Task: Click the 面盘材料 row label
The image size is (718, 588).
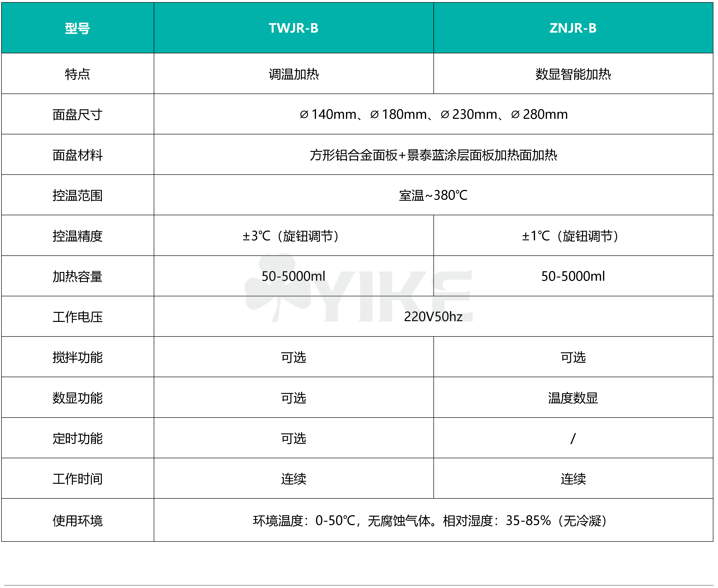Action: [x=77, y=155]
